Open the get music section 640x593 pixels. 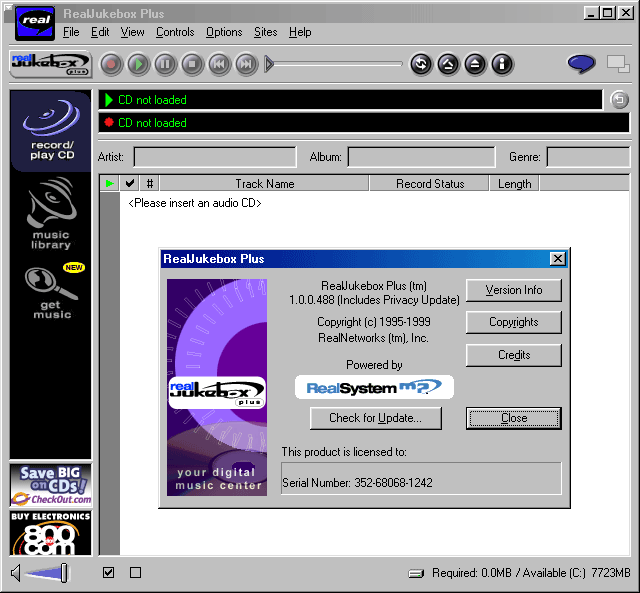pos(51,292)
